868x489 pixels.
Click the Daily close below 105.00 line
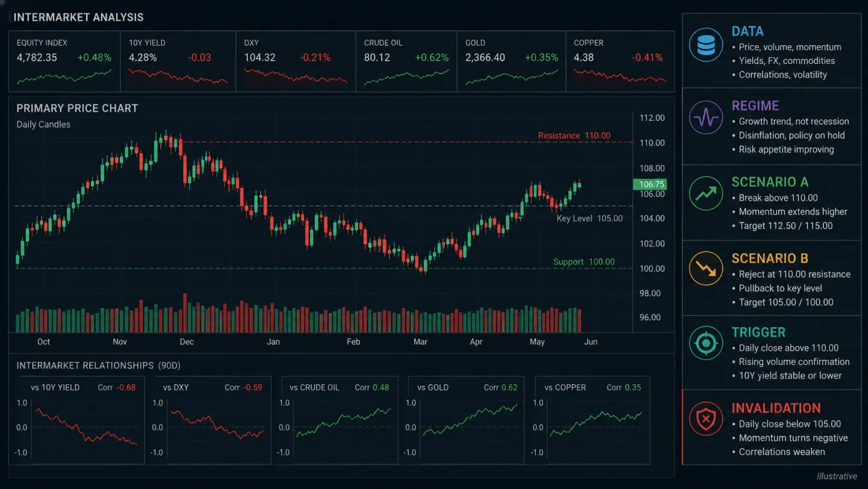pyautogui.click(x=790, y=424)
